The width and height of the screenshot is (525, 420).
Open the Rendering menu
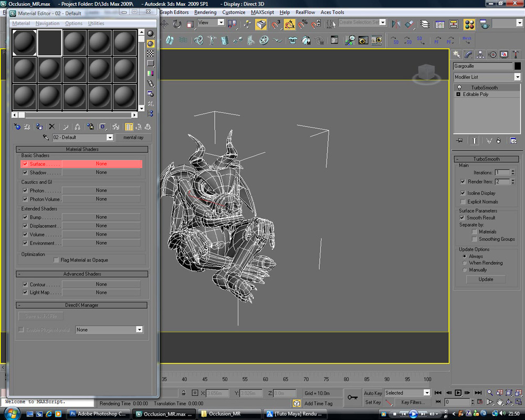pyautogui.click(x=205, y=12)
